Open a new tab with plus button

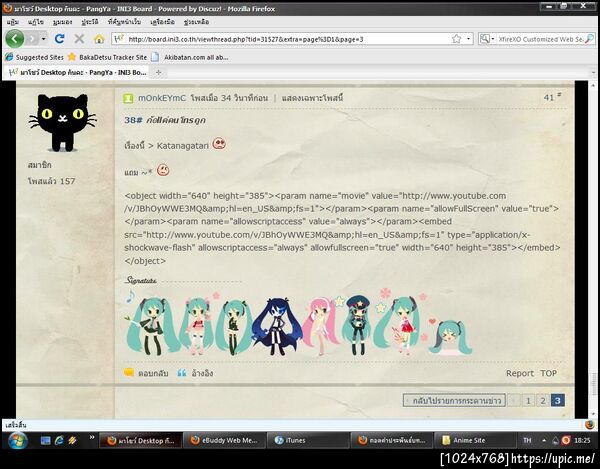[158, 72]
